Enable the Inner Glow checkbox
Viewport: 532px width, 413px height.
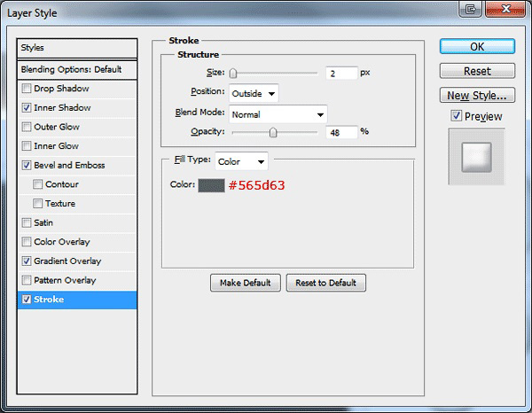pos(27,146)
